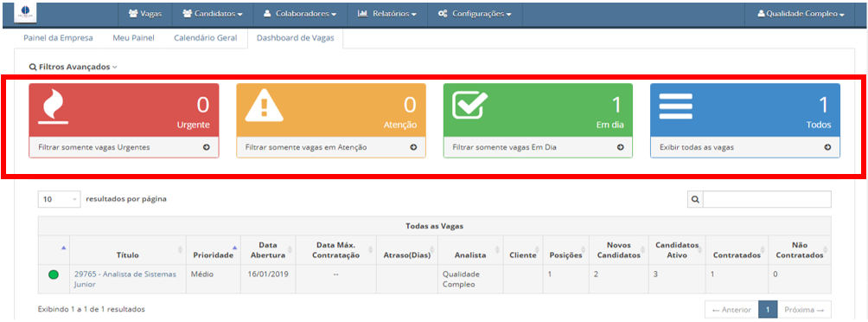Click the list bars icon on Todos card

point(676,106)
